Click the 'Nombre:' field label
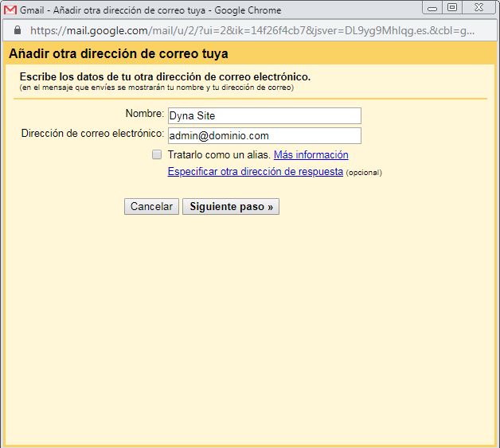 [x=144, y=115]
